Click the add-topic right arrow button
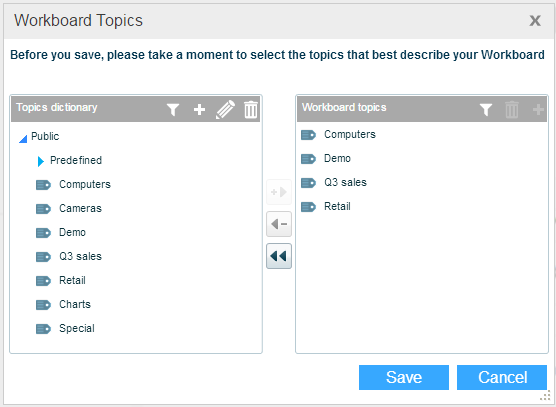 (279, 192)
